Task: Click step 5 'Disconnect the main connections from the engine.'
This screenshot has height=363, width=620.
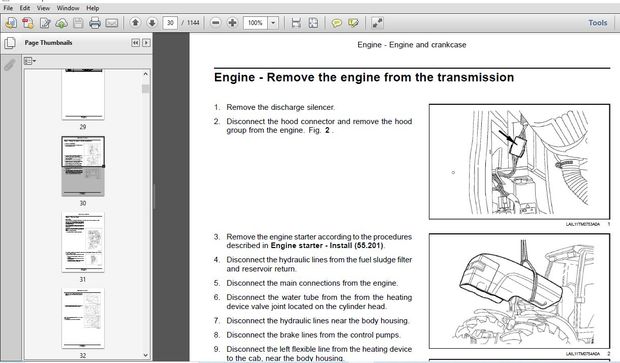Action: click(x=312, y=283)
